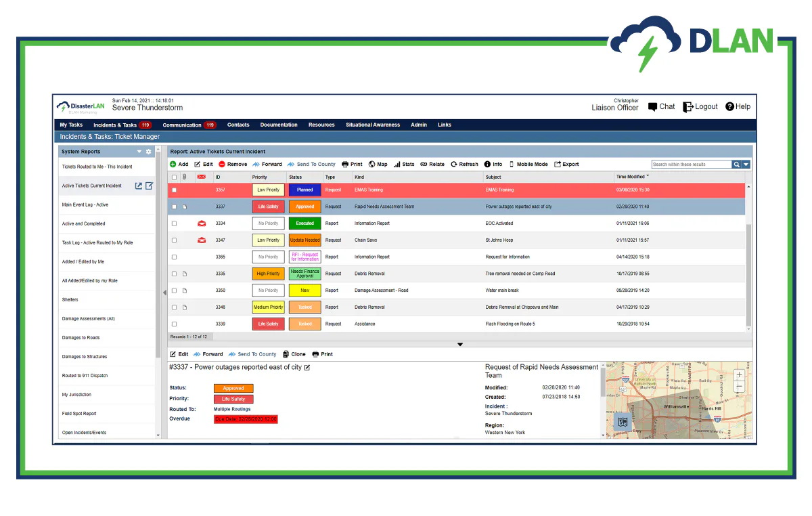Open the Resources menu
The width and height of the screenshot is (812, 516).
point(321,125)
